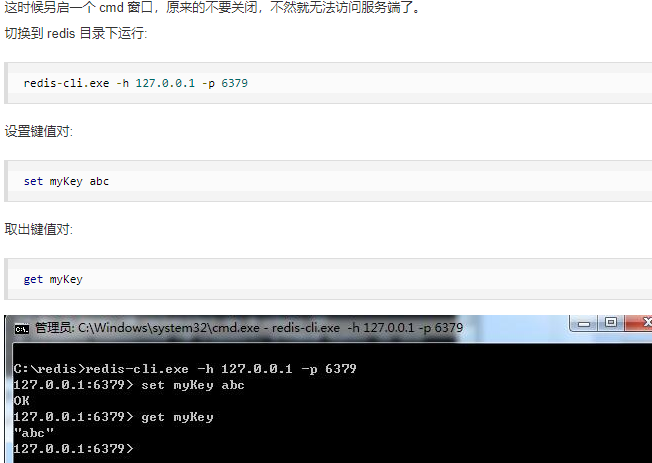Click the text '切换到 redis 目录下运行:'
Screen dimensions: 652x463
(76, 33)
